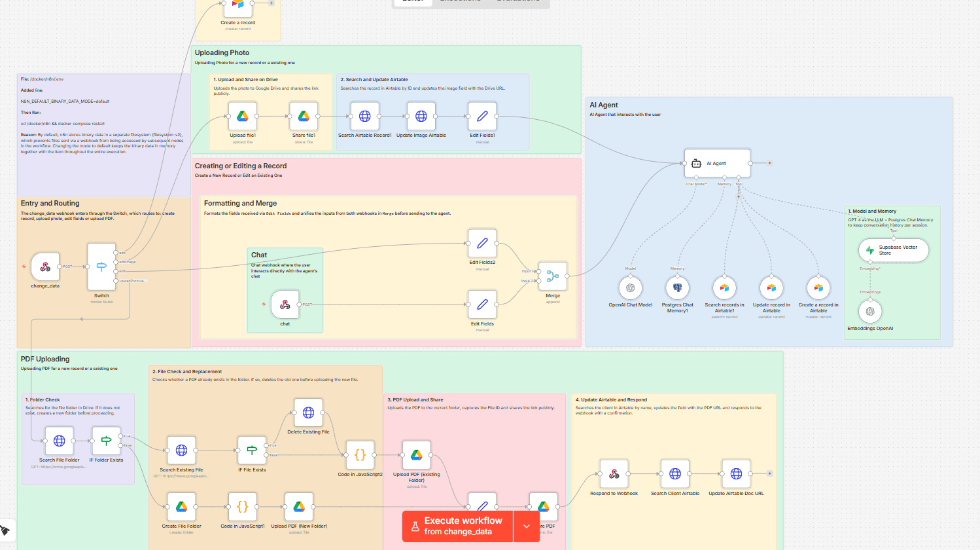Select the Edit Fields node below Edit Fields2
This screenshot has height=550, width=980.
tap(482, 304)
